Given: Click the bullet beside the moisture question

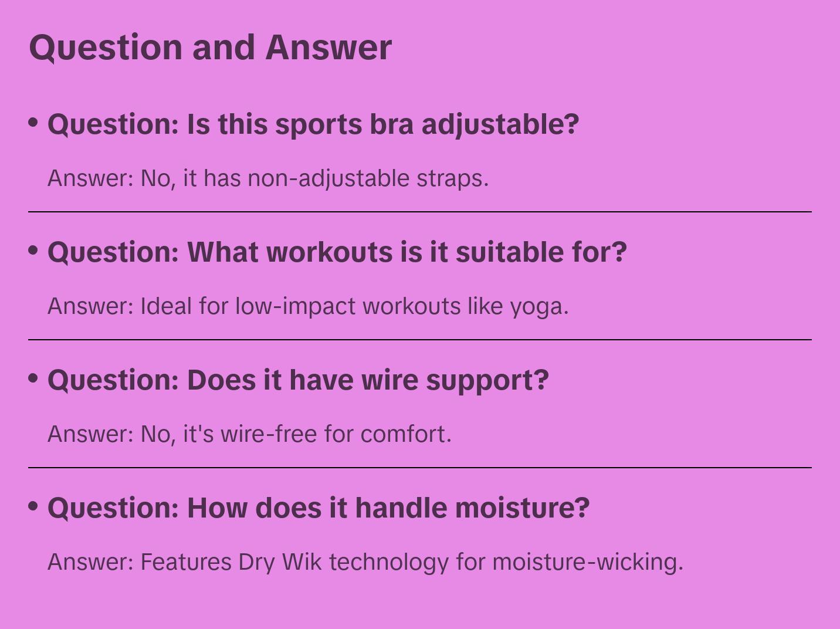Looking at the screenshot, I should point(33,506).
